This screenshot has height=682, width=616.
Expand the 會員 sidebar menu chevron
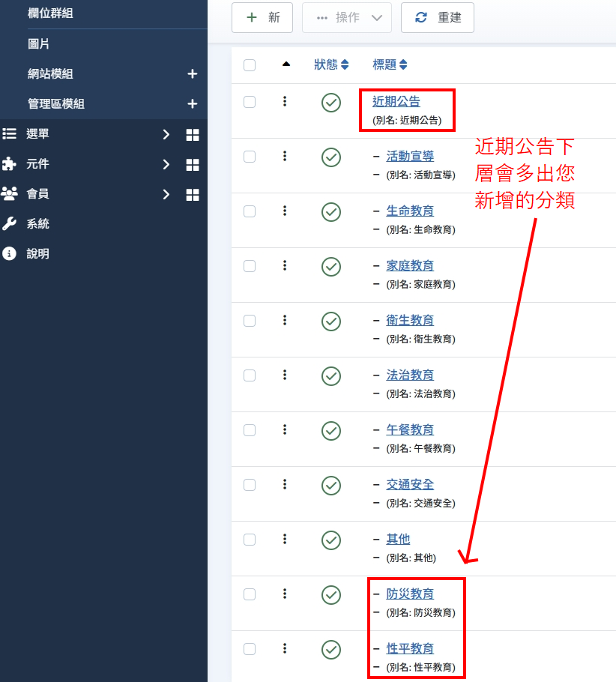coord(166,194)
